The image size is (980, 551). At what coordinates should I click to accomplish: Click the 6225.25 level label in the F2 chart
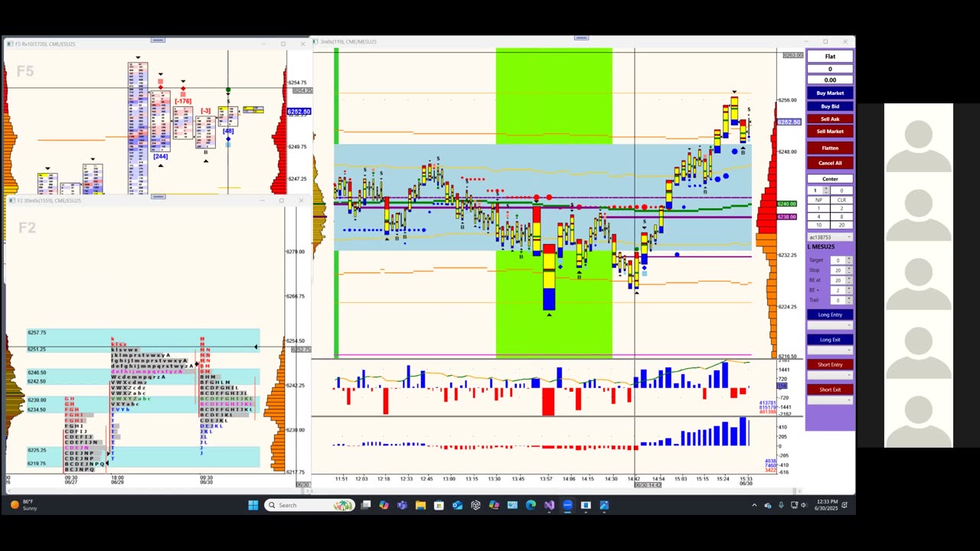click(37, 450)
